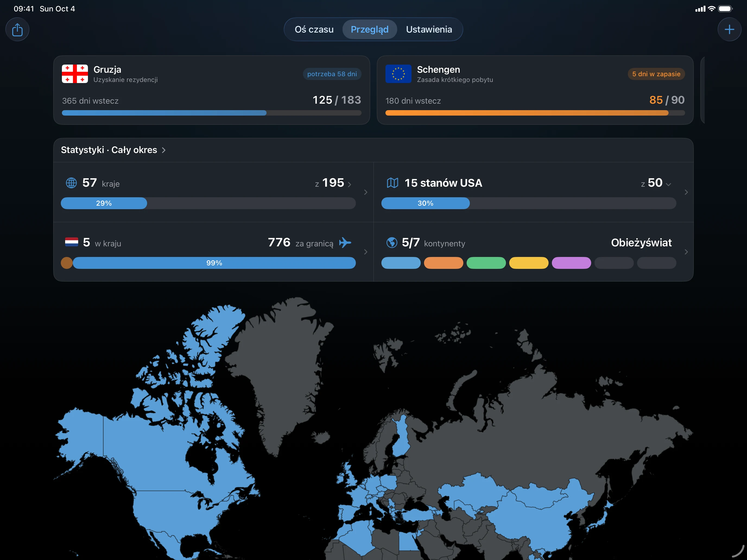Tap the 5 dni w zapasie badge
This screenshot has width=747, height=560.
pyautogui.click(x=656, y=74)
